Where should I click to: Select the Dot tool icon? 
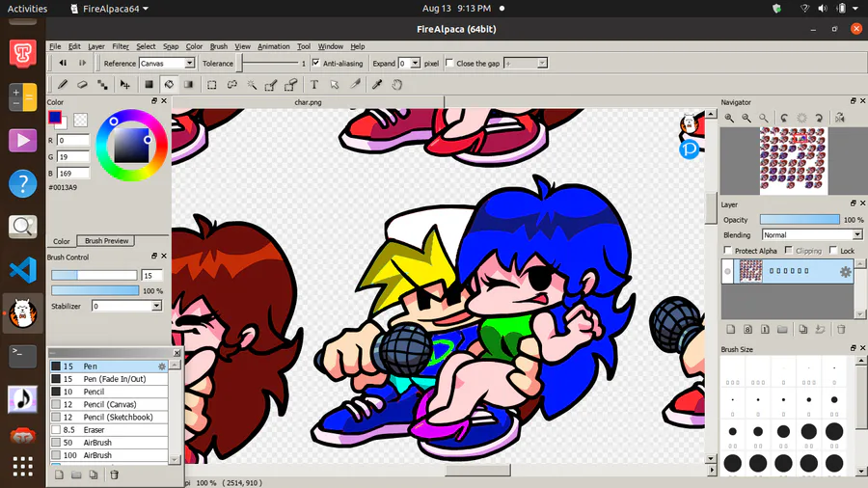pos(102,85)
